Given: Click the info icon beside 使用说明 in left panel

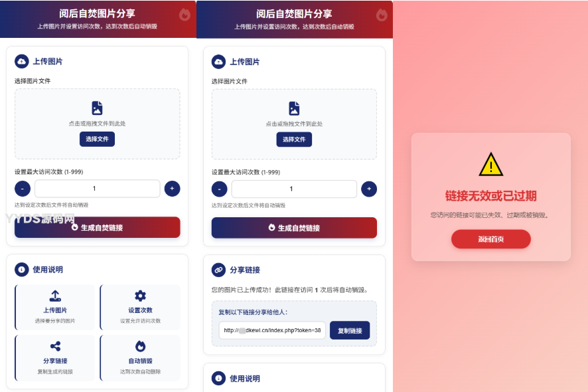Looking at the screenshot, I should click(22, 269).
